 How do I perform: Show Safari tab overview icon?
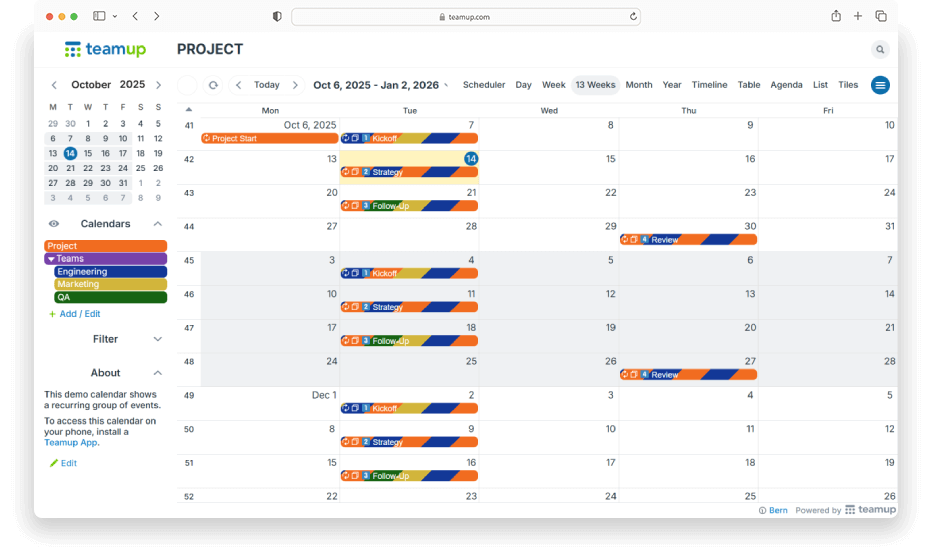881,16
